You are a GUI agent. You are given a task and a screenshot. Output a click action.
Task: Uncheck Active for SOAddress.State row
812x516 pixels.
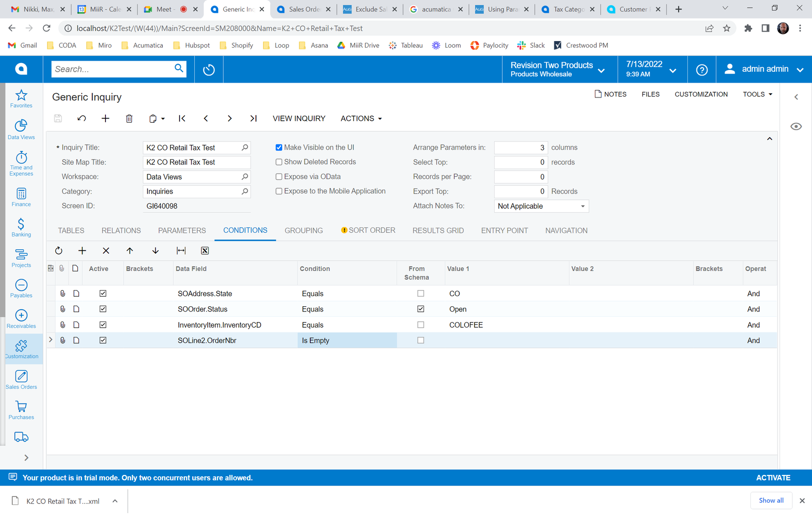pyautogui.click(x=103, y=293)
